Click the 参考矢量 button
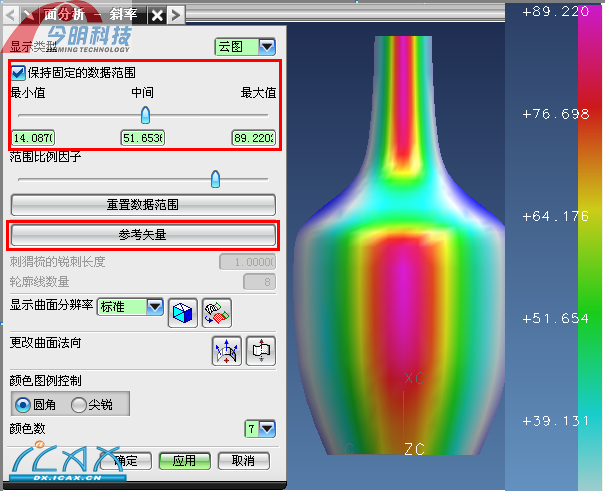605x491 pixels. click(x=142, y=235)
